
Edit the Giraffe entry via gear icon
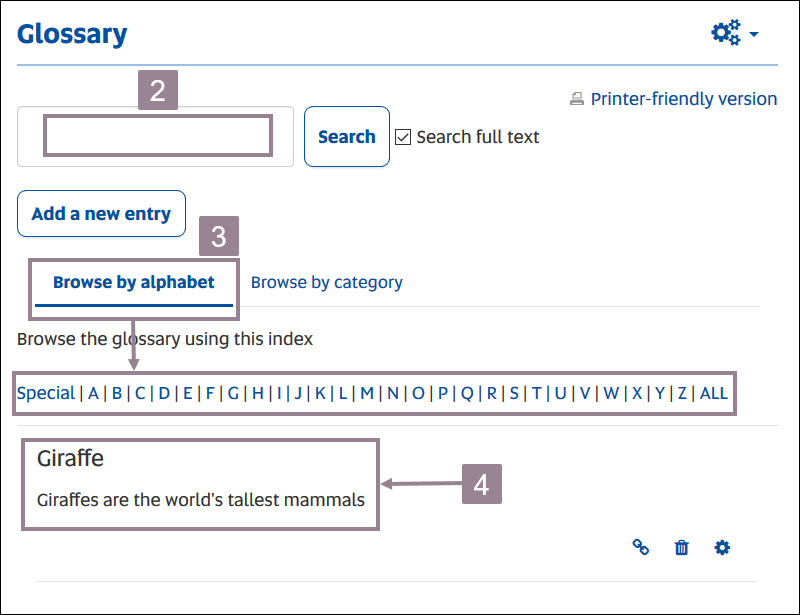[721, 548]
